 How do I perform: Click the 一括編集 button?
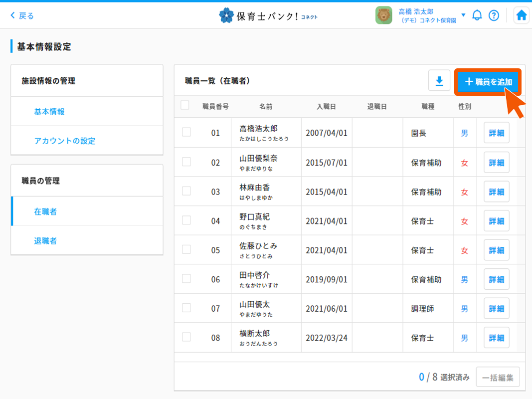[x=498, y=378]
